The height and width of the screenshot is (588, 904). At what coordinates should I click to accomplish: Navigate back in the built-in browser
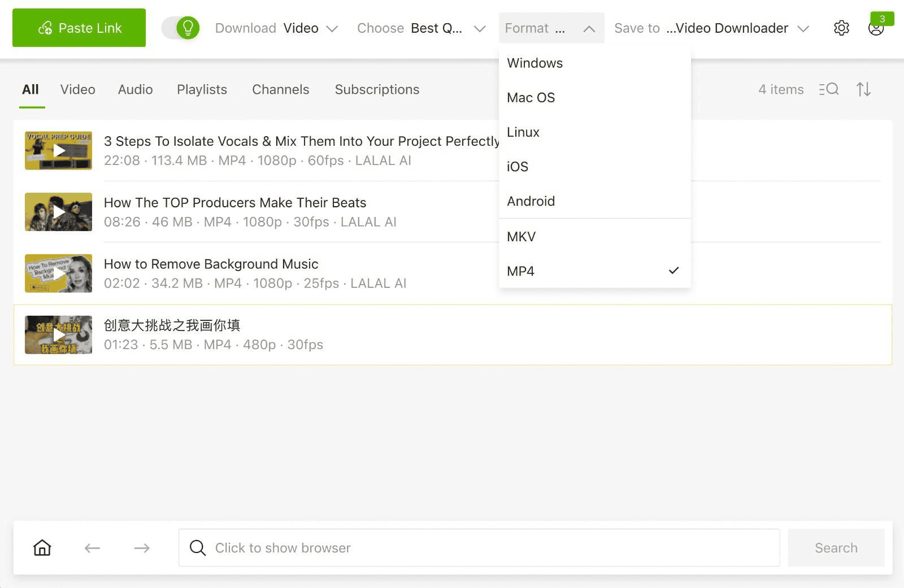(92, 547)
